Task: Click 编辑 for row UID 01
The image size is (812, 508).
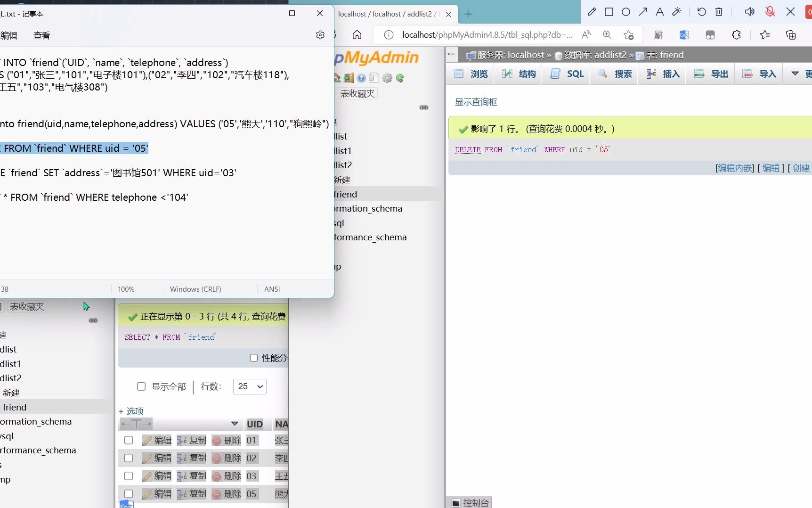Action: [157, 440]
